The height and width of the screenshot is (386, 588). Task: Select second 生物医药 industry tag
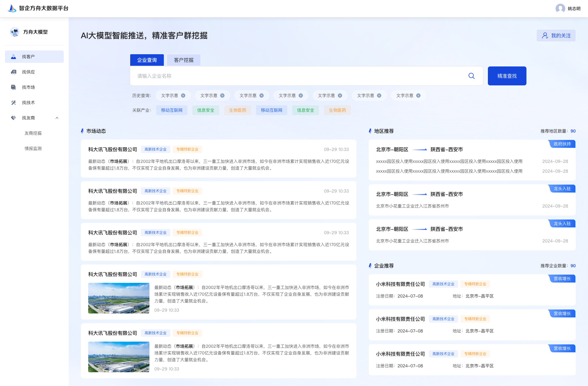click(x=337, y=110)
